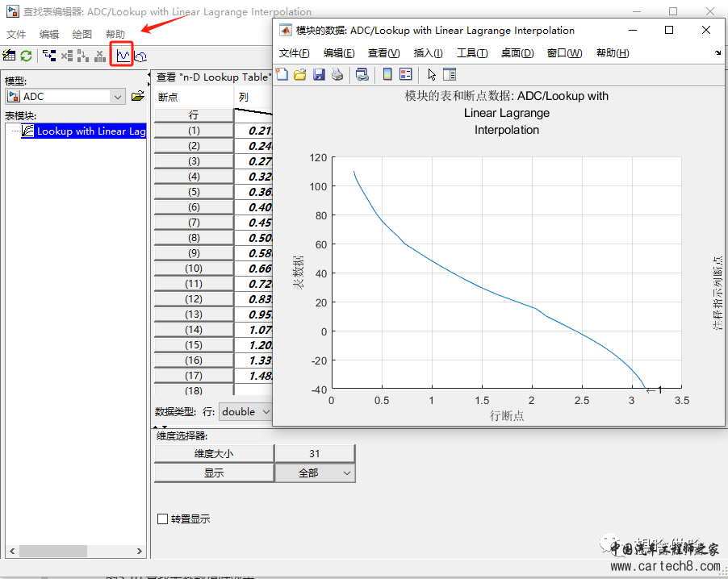The height and width of the screenshot is (579, 728).
Task: Enable the 转置显示 checkbox
Action: [162, 519]
